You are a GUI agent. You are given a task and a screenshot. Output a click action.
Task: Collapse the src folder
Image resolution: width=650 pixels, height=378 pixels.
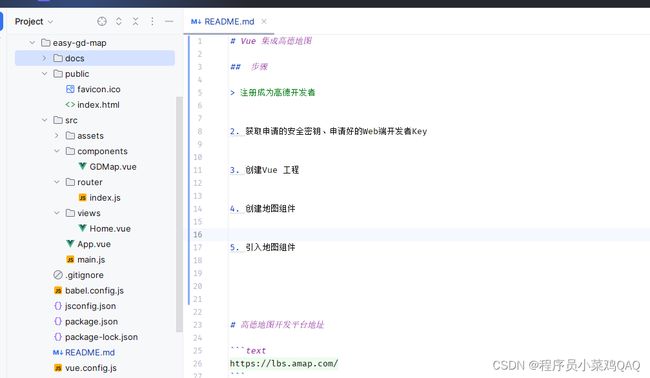click(44, 120)
